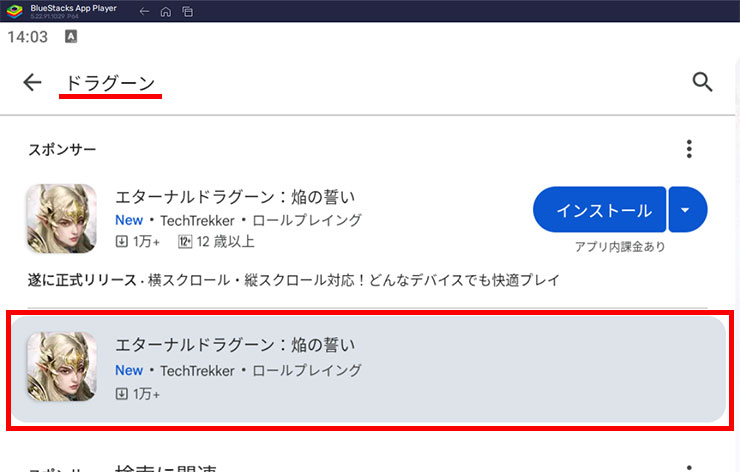Click TechTrekker in the highlighted result
The height and width of the screenshot is (472, 740).
pyautogui.click(x=197, y=371)
